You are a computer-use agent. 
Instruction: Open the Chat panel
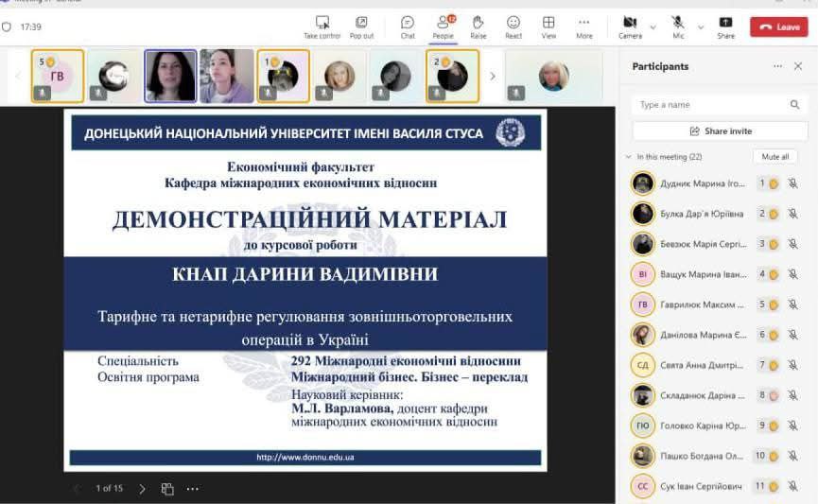pos(408,27)
